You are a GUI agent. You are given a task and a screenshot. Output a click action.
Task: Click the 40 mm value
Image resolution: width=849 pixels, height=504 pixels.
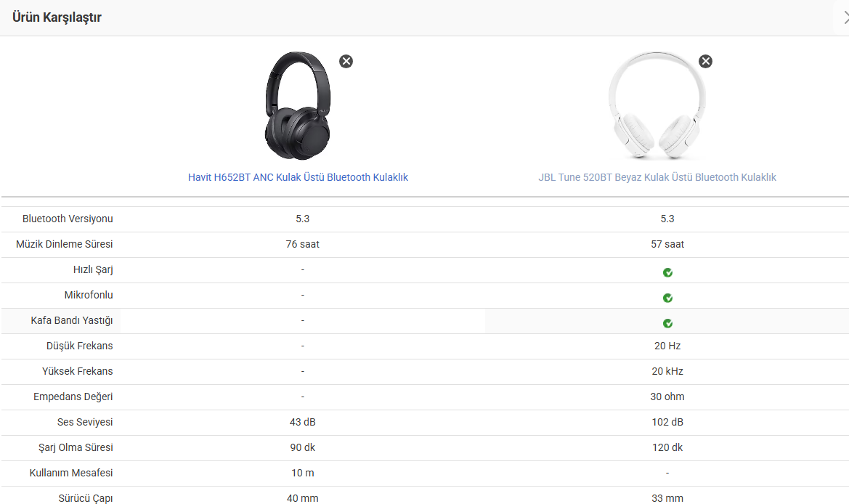[x=302, y=498]
